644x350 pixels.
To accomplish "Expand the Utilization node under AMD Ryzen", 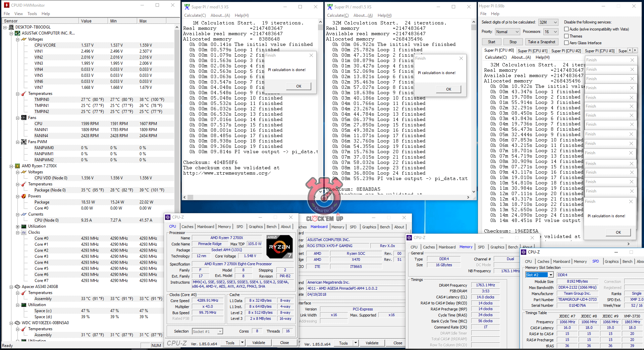I will 17,226.
